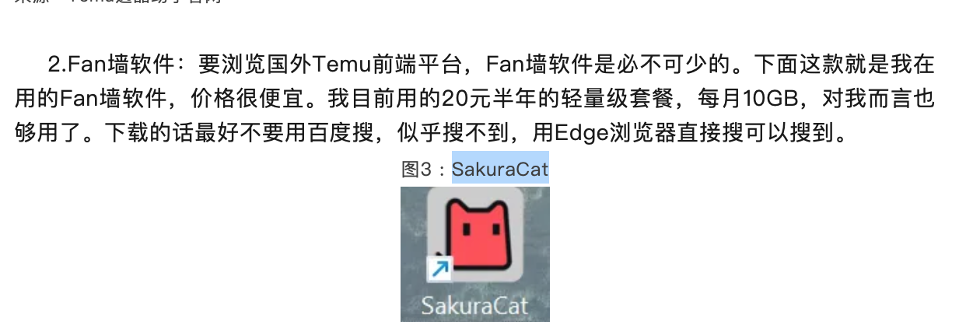Click the blue shortcut arrow overlay
Image resolution: width=980 pixels, height=322 pixels.
(439, 270)
